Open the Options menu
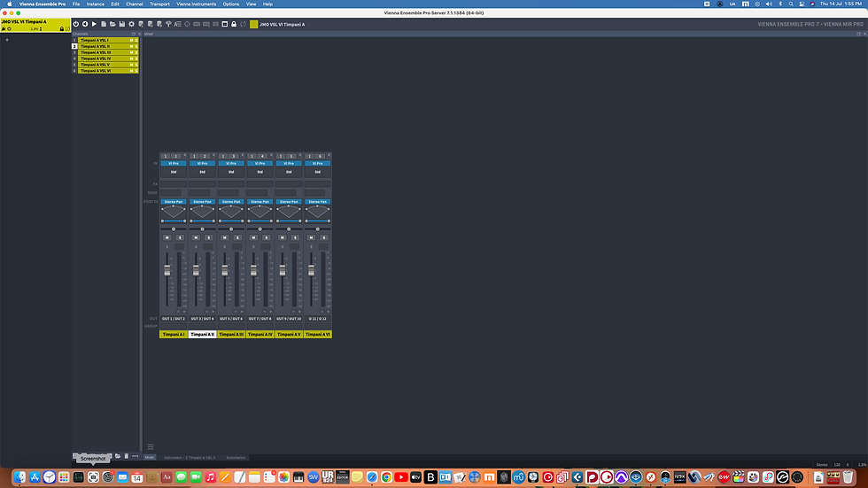 click(x=231, y=4)
